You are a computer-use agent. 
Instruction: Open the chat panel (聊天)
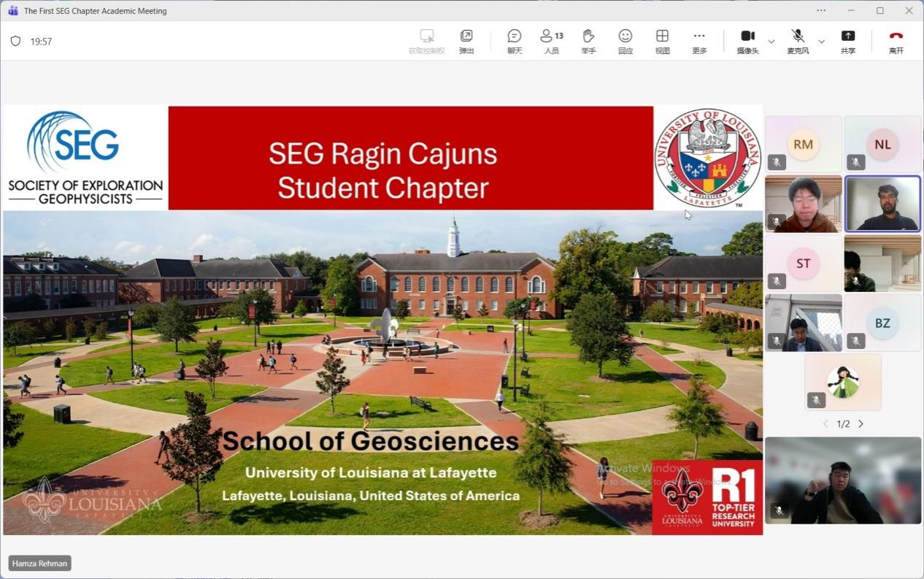tap(515, 41)
